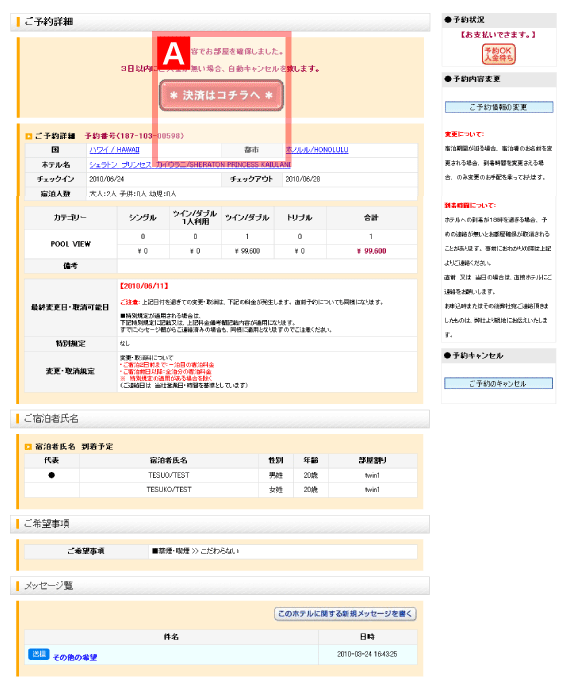Click the red letter A marker

coord(173,53)
